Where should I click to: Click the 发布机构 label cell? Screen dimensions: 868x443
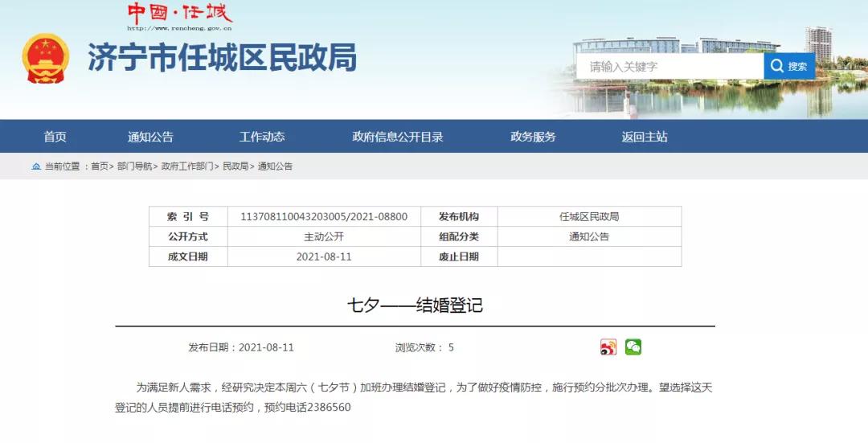(x=459, y=216)
